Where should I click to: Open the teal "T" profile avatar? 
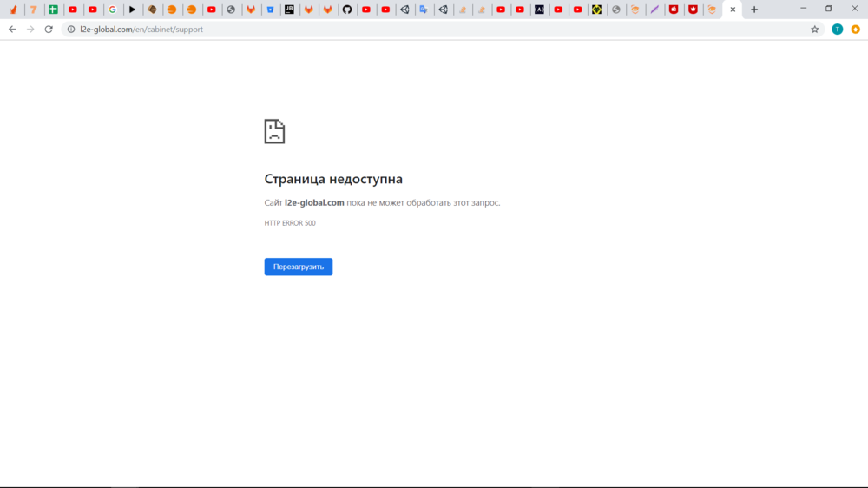tap(837, 30)
